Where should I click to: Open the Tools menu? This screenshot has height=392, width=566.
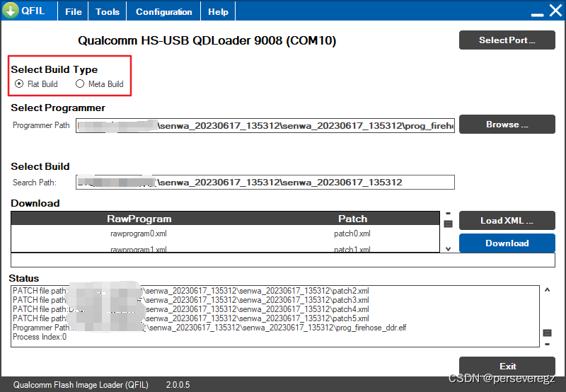[108, 11]
